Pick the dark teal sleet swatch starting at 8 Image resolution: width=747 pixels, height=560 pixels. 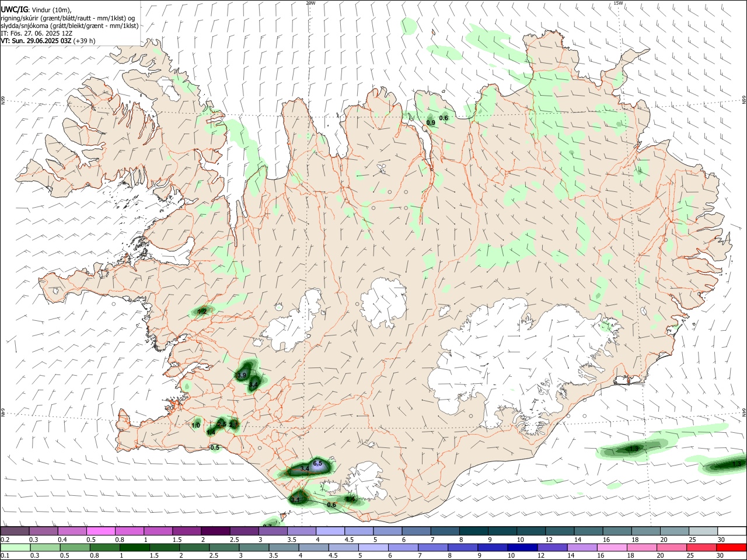(473, 531)
